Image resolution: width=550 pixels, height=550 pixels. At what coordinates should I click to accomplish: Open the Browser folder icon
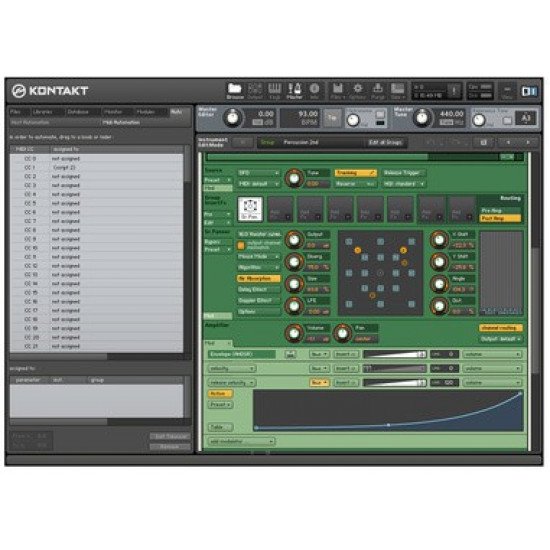pyautogui.click(x=235, y=91)
